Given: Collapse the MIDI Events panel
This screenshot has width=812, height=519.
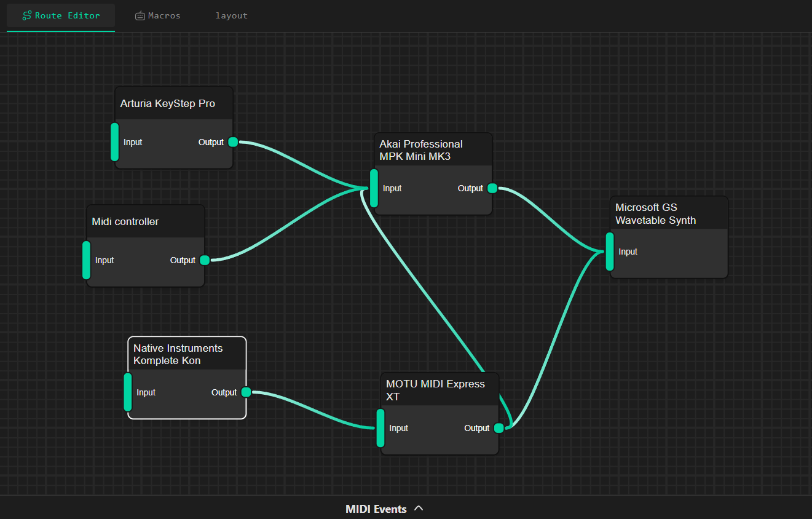Looking at the screenshot, I should (419, 509).
